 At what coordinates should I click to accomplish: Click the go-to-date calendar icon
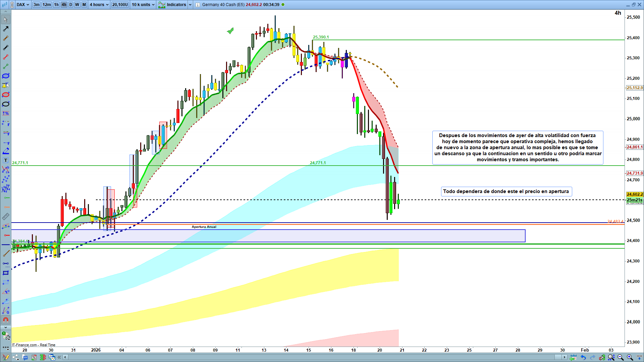tap(574, 357)
